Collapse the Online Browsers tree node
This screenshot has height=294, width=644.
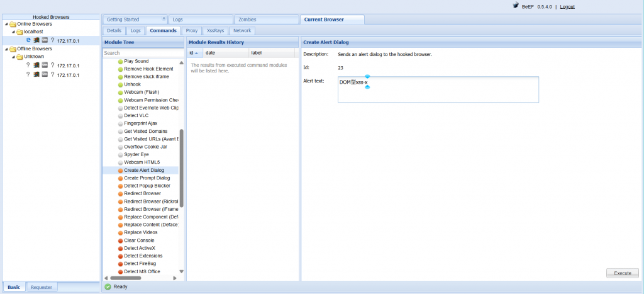point(6,24)
